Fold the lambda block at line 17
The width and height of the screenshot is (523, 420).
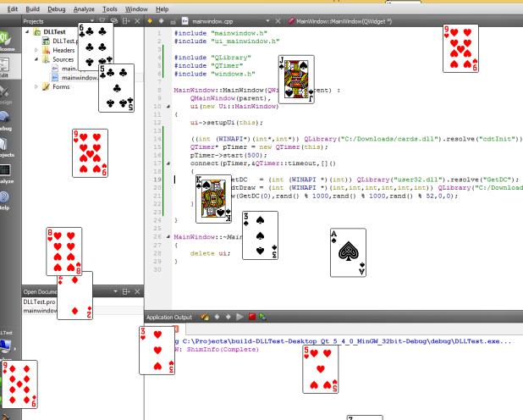(x=168, y=163)
